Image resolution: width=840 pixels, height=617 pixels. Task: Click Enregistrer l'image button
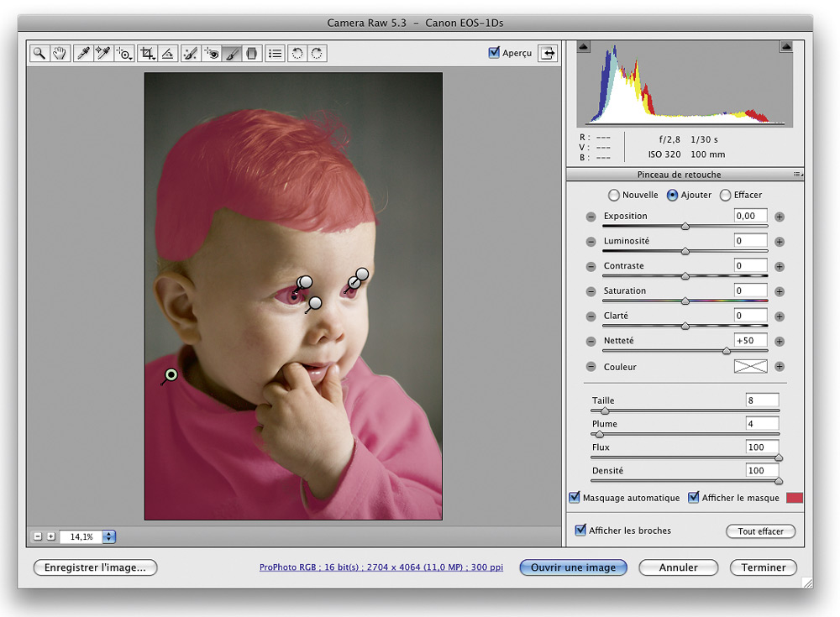click(96, 567)
